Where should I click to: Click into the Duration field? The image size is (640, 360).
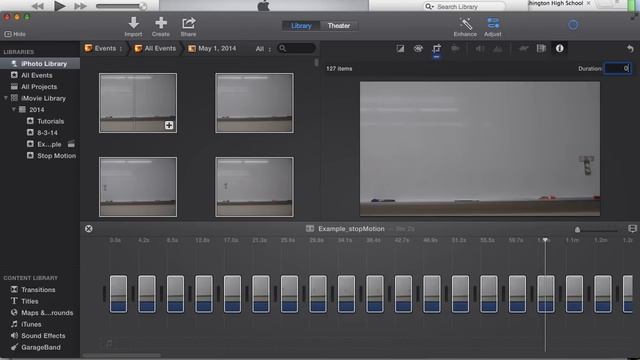coord(618,69)
